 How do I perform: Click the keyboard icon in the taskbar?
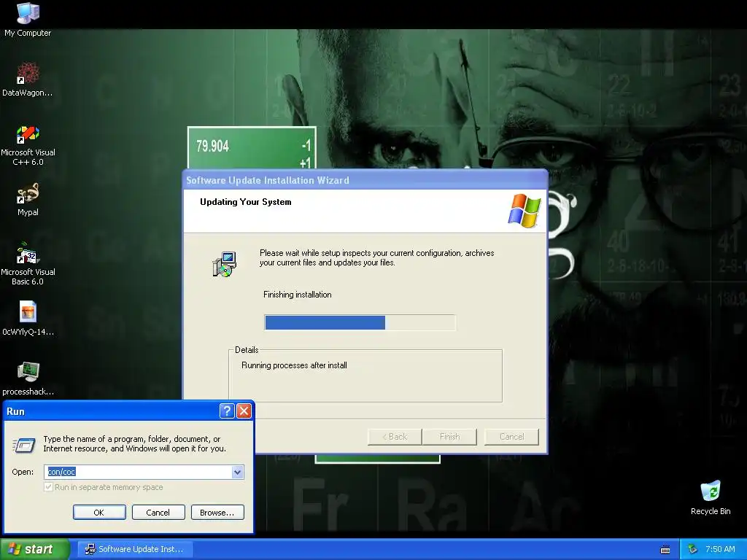665,550
